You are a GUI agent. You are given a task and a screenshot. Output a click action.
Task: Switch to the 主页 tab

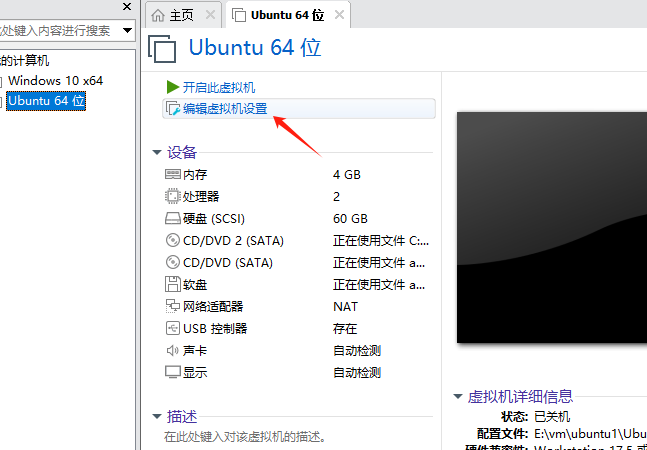pos(183,15)
